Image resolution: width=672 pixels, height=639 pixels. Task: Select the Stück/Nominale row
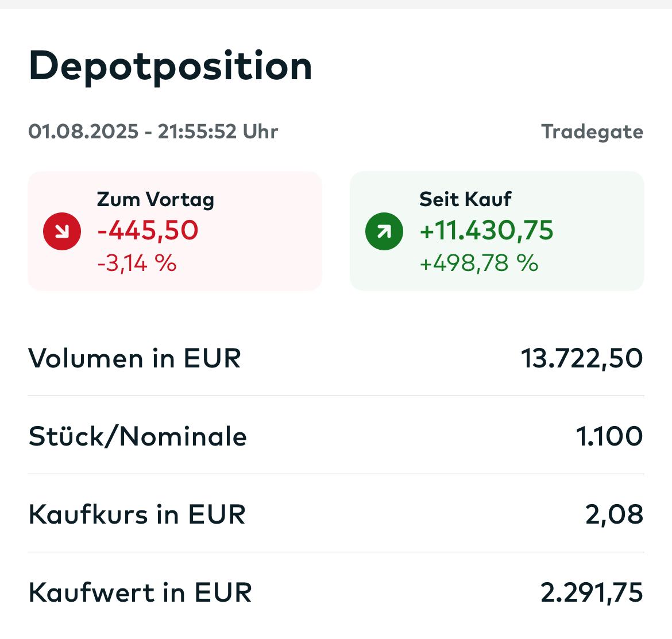pos(336,436)
